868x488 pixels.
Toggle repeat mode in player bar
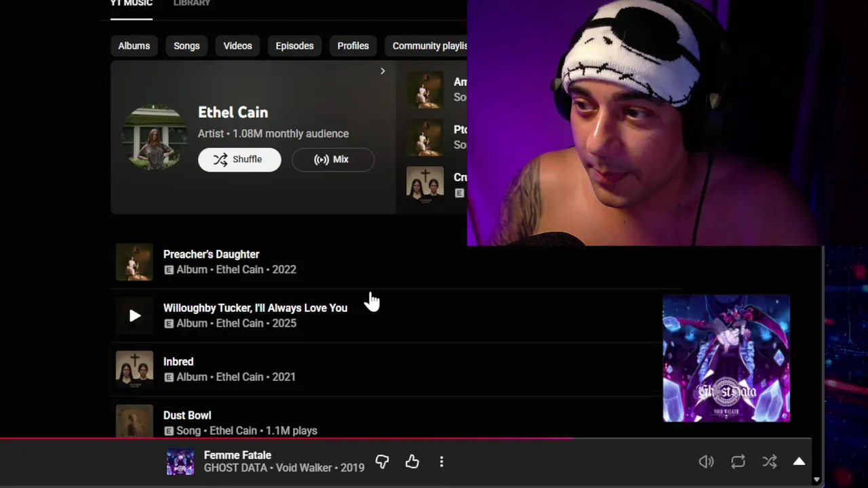point(738,462)
